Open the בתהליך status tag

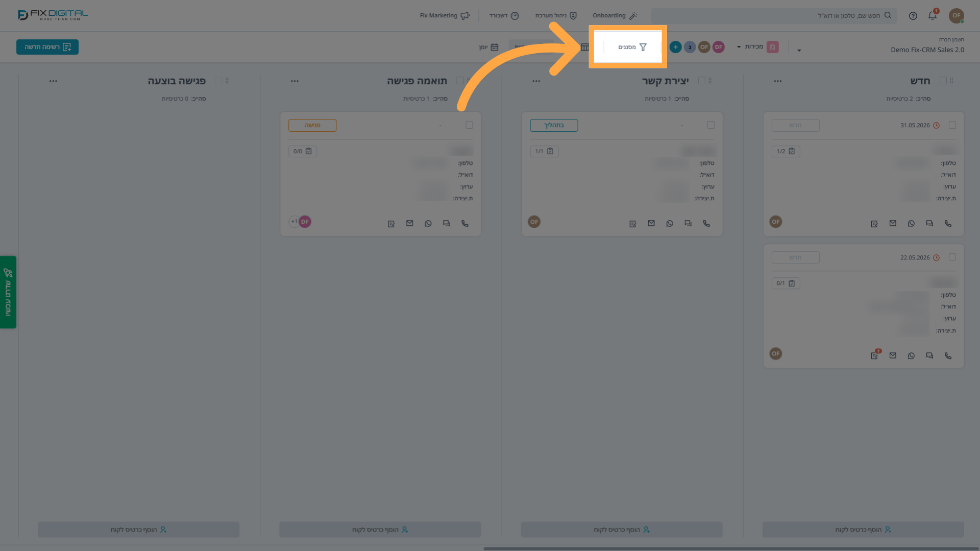(554, 125)
